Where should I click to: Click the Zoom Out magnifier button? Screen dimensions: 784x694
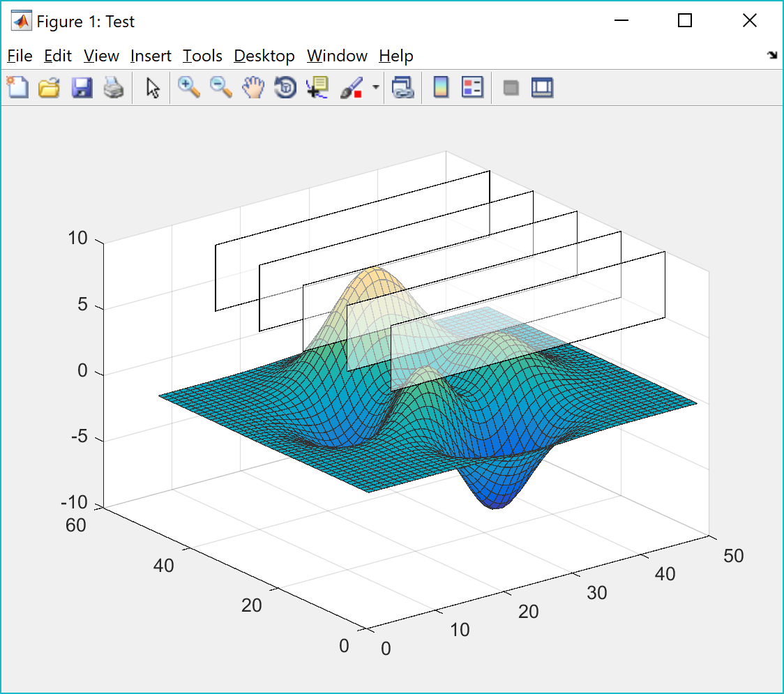[221, 88]
